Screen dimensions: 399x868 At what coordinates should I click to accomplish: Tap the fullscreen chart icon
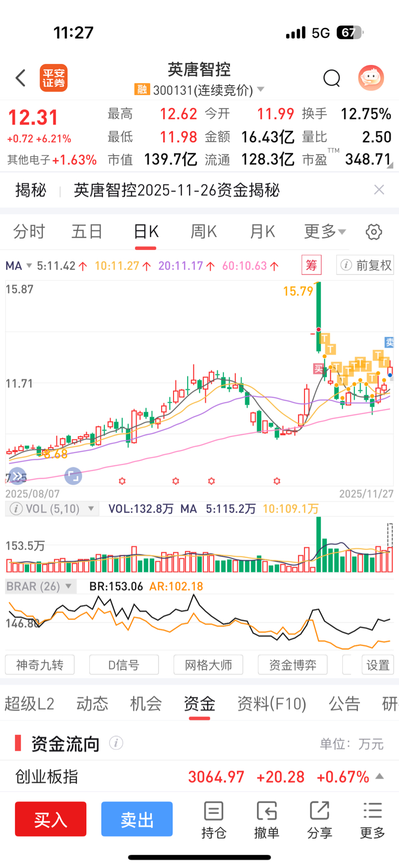73,476
